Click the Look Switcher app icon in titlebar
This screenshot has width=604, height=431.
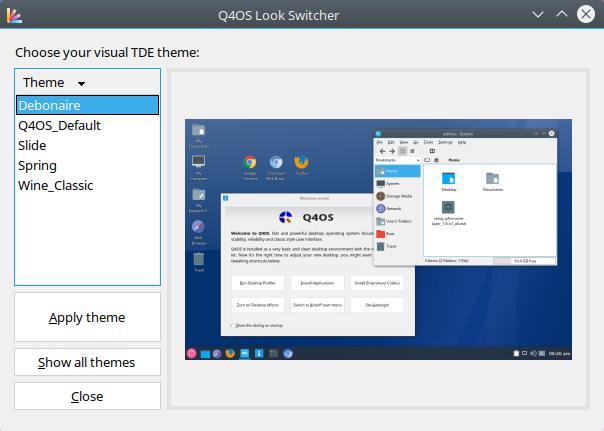pyautogui.click(x=14, y=15)
